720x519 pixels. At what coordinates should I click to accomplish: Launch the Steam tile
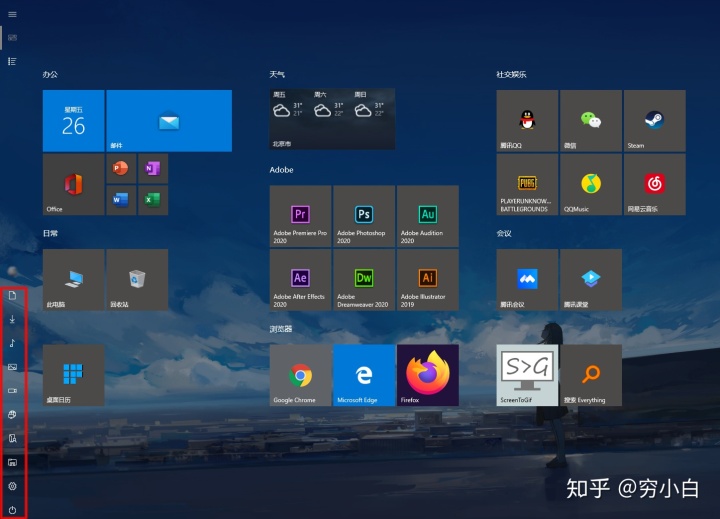[655, 121]
